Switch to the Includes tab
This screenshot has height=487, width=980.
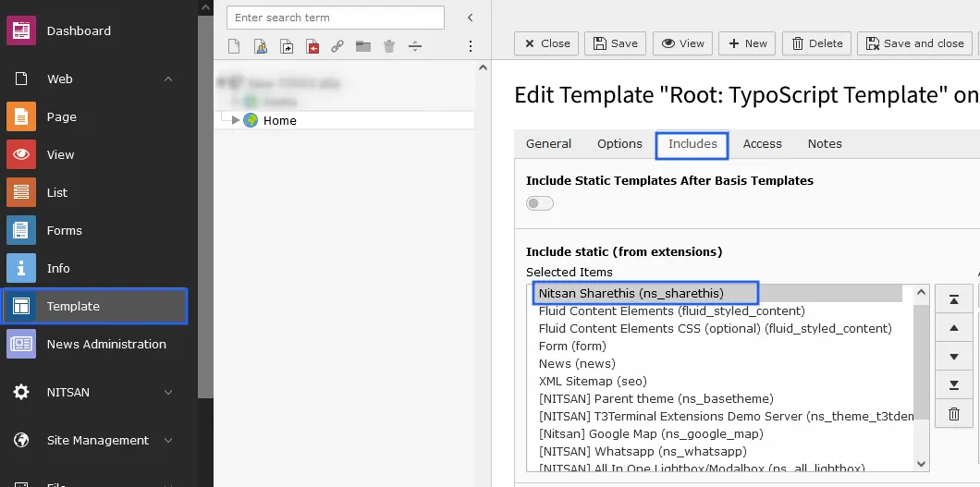pyautogui.click(x=692, y=145)
